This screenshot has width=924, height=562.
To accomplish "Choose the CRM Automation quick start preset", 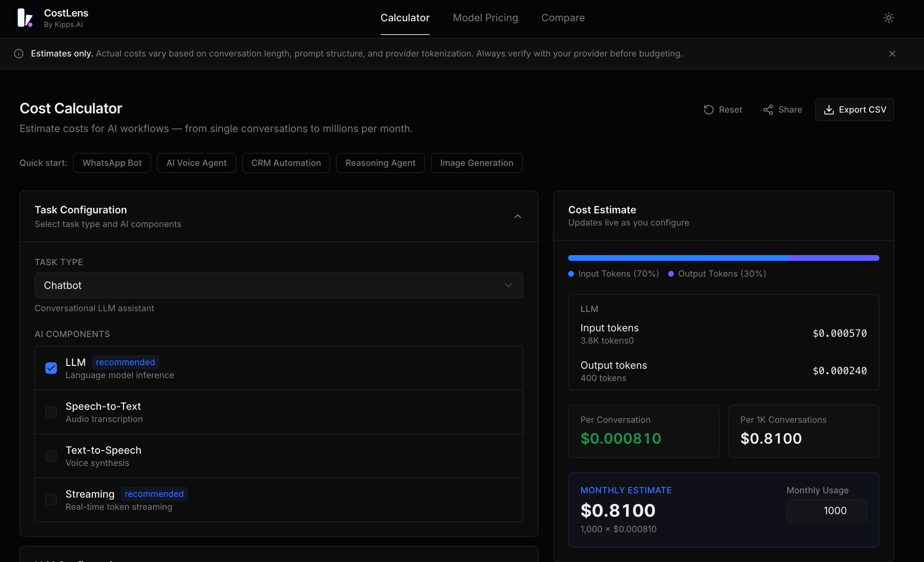I will point(286,163).
